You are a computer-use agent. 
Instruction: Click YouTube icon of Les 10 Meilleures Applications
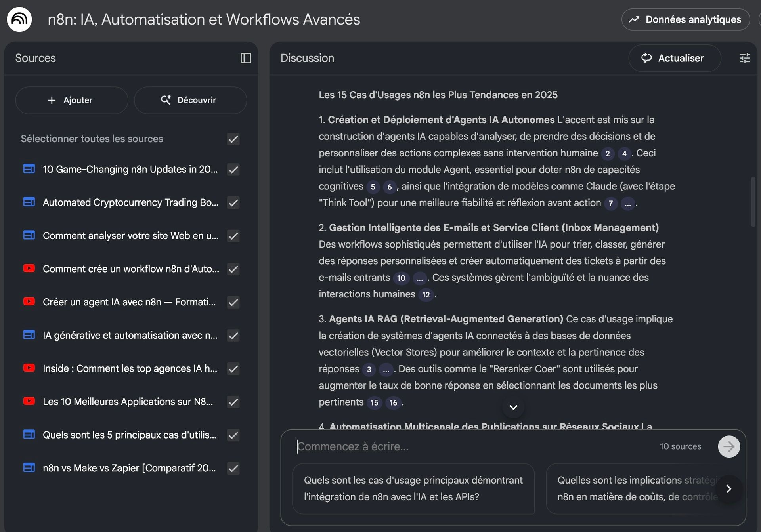pos(29,401)
